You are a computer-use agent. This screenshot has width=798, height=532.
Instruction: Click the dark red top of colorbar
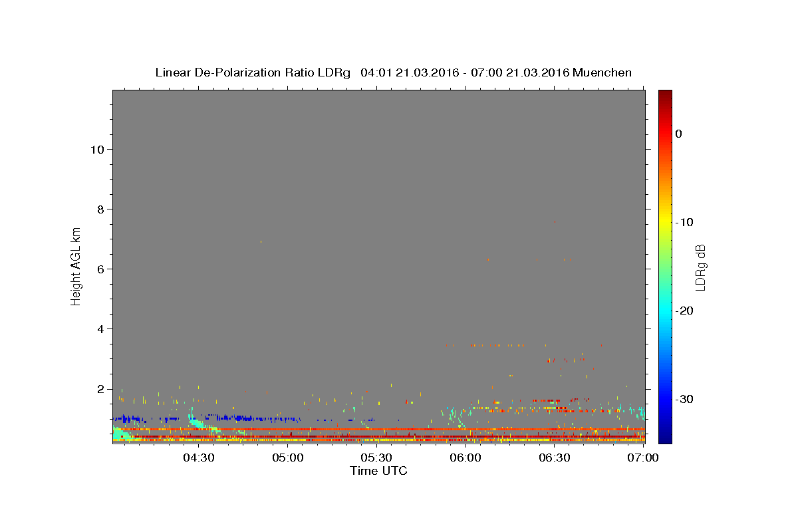(x=665, y=96)
